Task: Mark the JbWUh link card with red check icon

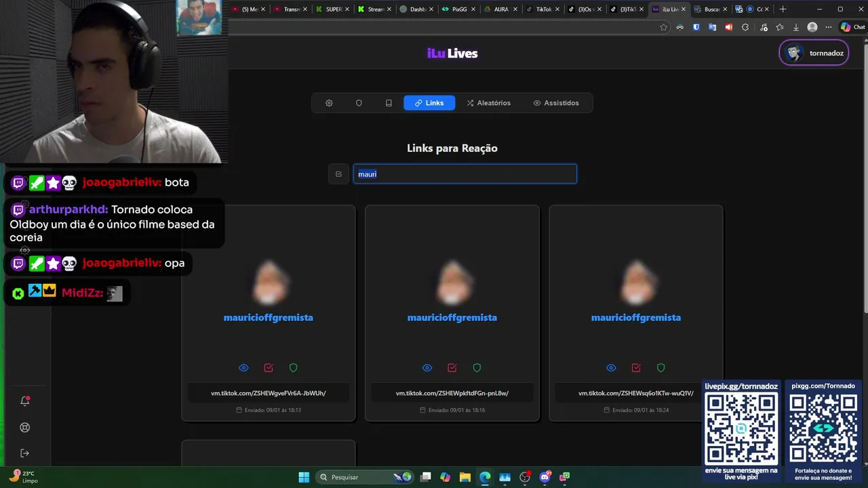Action: (x=269, y=368)
